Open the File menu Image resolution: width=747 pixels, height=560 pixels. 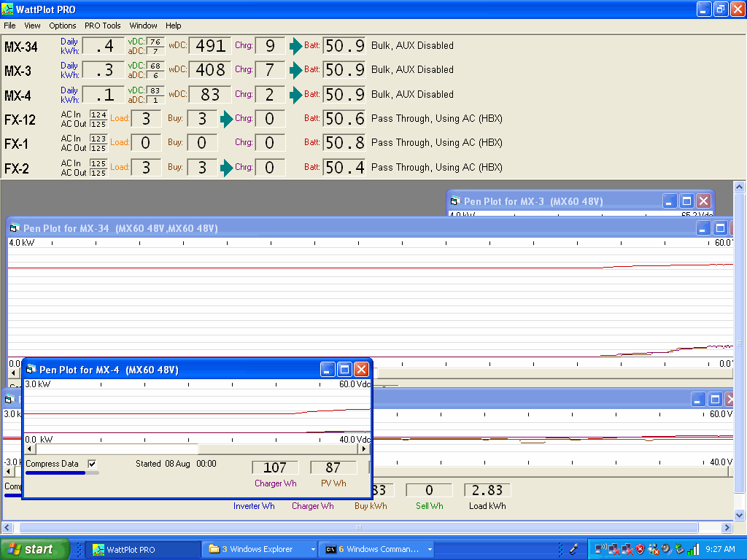tap(9, 26)
